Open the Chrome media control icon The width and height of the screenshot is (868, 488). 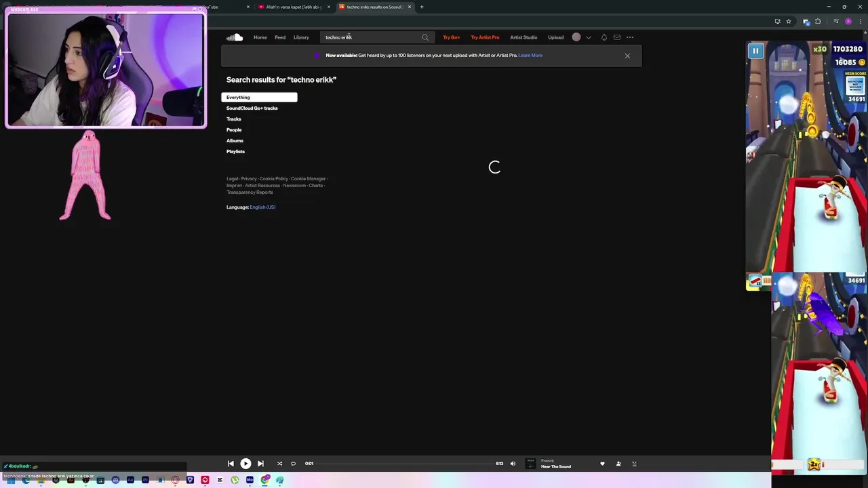(x=836, y=22)
